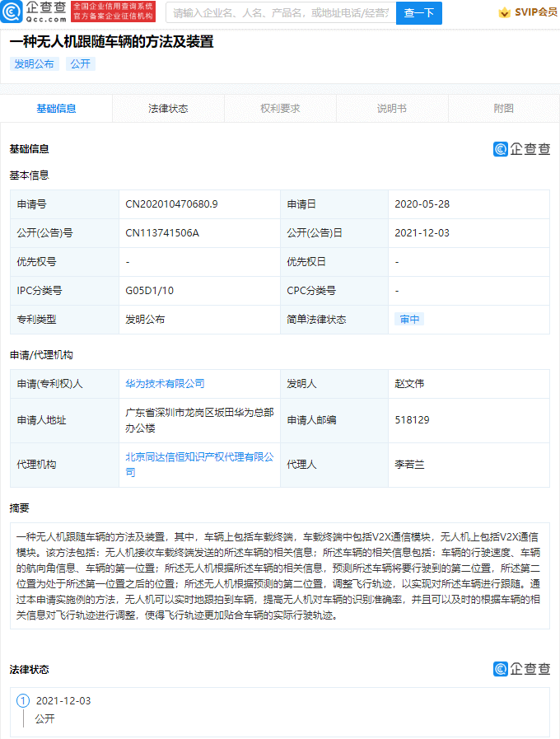
Task: Open the 权利要求 tab
Action: tap(280, 109)
